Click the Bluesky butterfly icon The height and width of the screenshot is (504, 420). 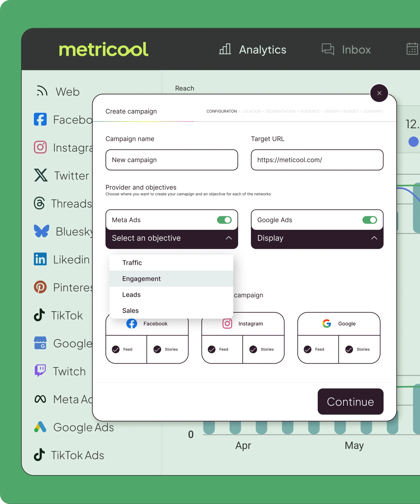coord(42,231)
